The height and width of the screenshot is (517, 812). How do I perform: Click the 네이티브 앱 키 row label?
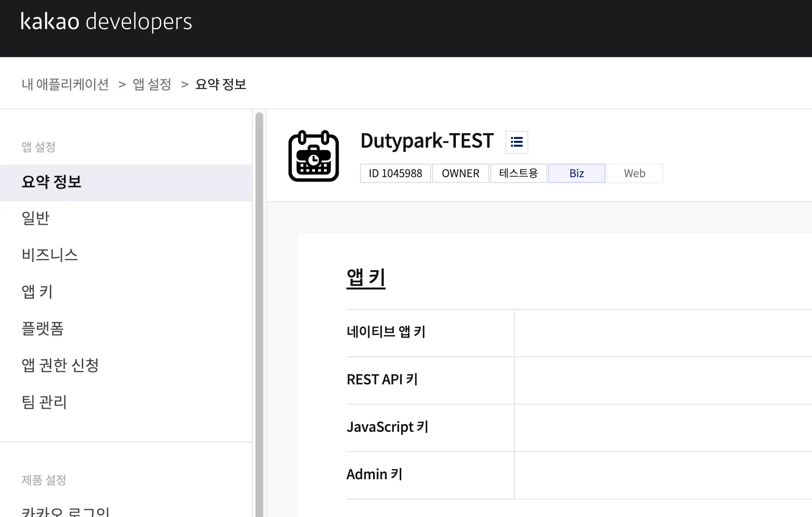click(386, 332)
